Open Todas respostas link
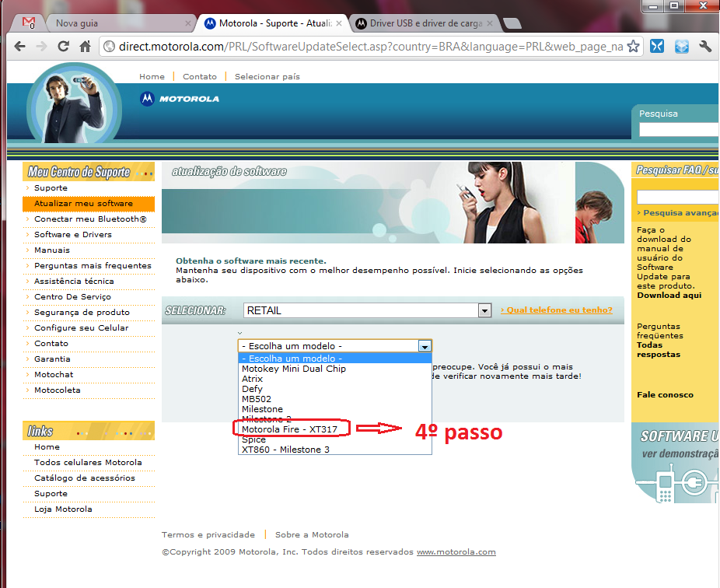 [x=659, y=349]
